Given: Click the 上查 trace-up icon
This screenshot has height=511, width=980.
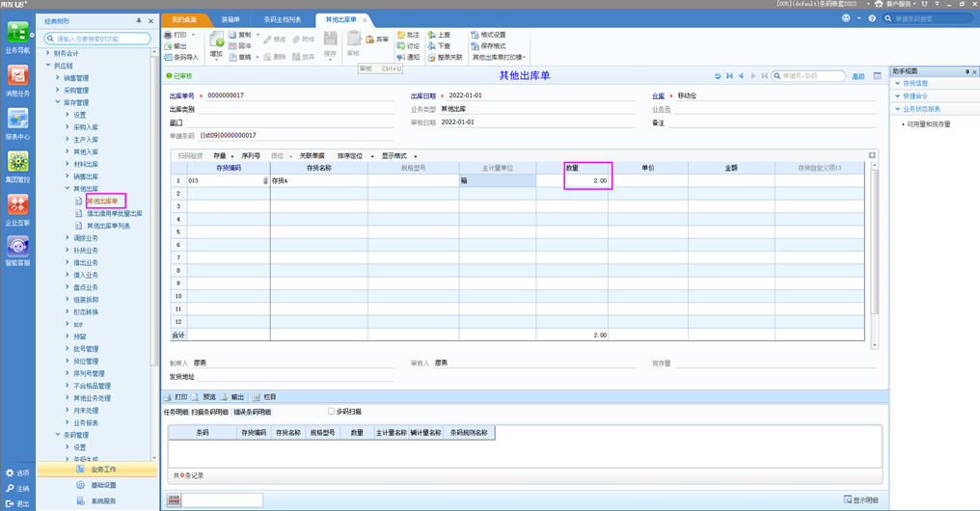Looking at the screenshot, I should coord(432,35).
